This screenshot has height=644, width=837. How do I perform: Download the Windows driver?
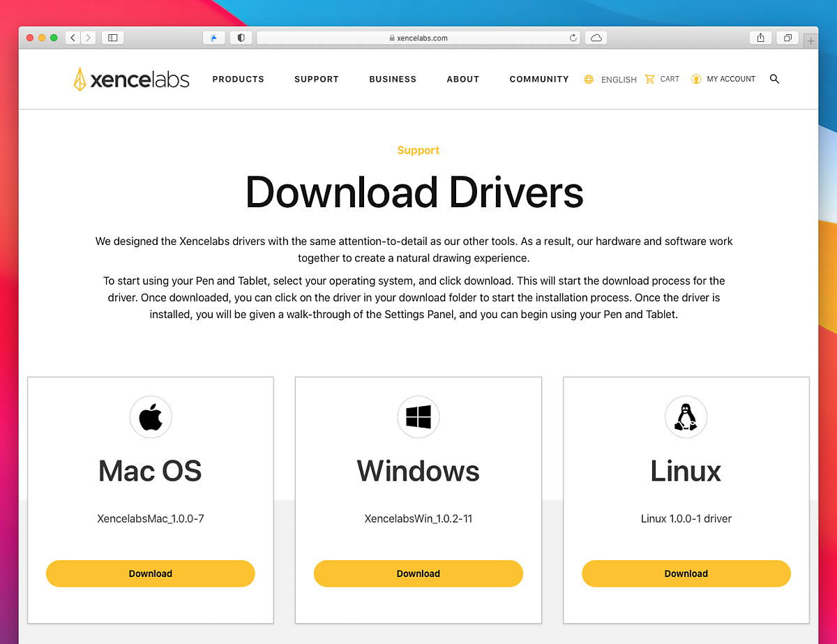pos(418,574)
